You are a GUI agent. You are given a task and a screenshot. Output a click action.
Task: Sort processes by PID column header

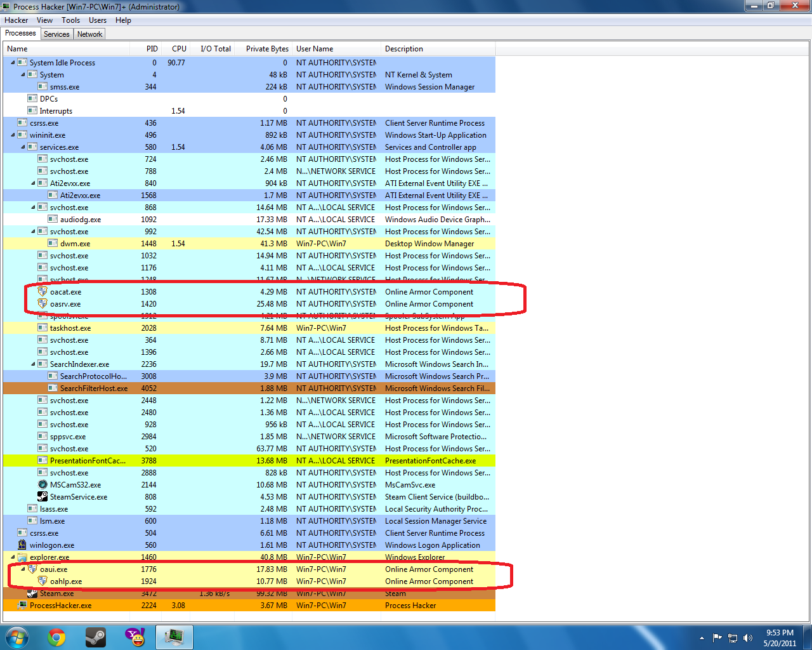145,49
